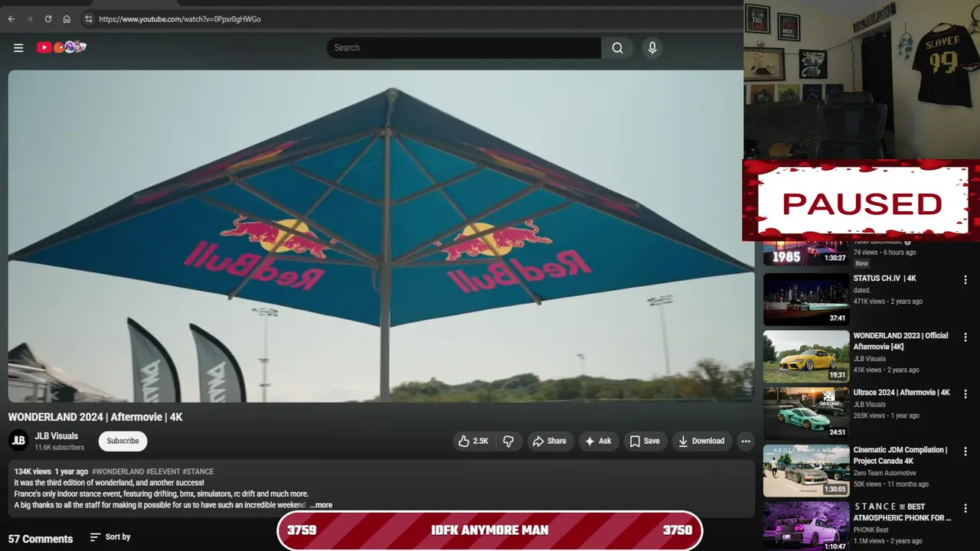Click the 57 Comments heading

pyautogui.click(x=41, y=539)
